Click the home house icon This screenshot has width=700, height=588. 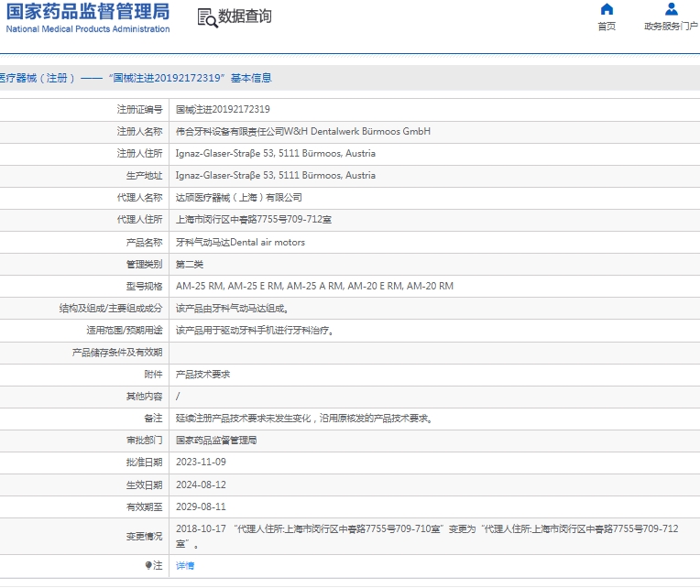pyautogui.click(x=607, y=9)
